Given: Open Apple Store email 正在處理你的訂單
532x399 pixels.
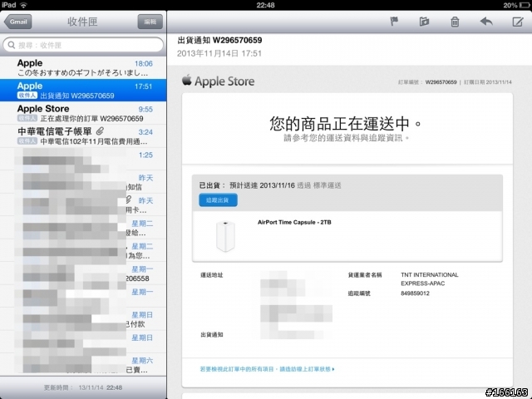Looking at the screenshot, I should coord(83,113).
